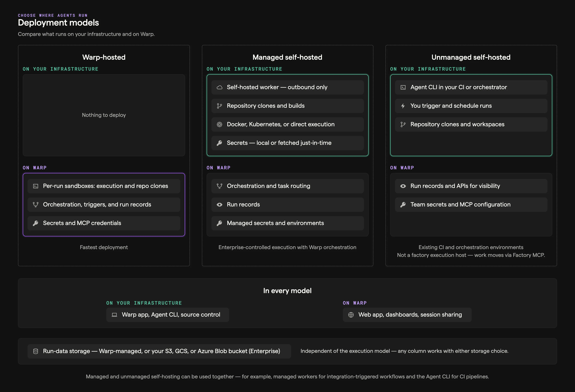The image size is (575, 392).
Task: Click Repository clones and builds text
Action: click(266, 106)
